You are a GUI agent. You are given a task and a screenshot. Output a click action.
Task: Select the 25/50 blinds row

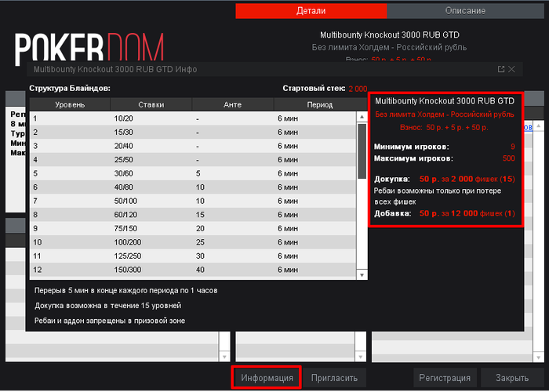[193, 160]
